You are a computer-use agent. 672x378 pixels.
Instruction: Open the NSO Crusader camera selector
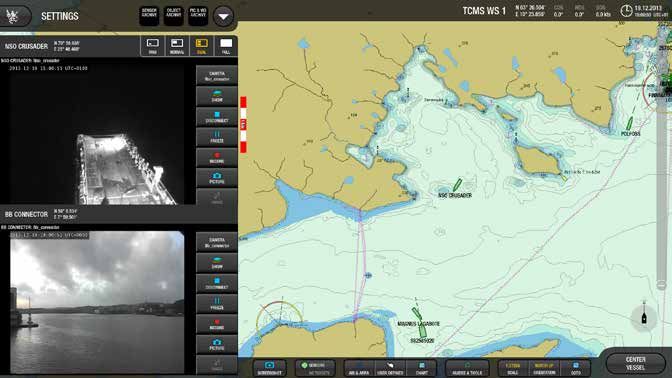(x=217, y=75)
